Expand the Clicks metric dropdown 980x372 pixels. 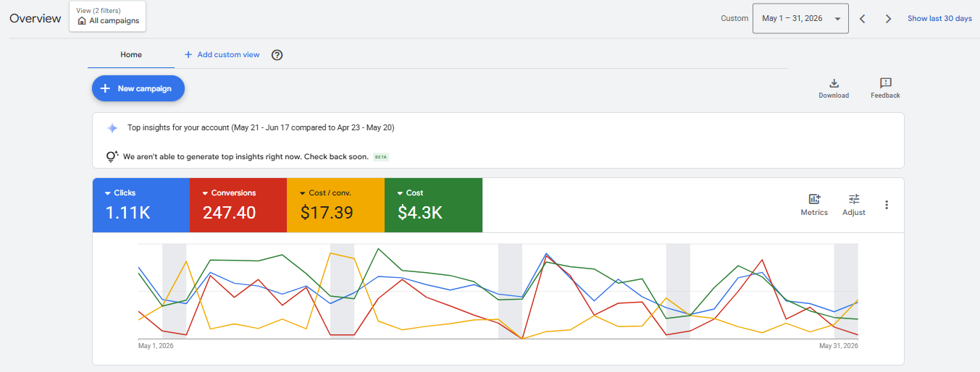108,193
